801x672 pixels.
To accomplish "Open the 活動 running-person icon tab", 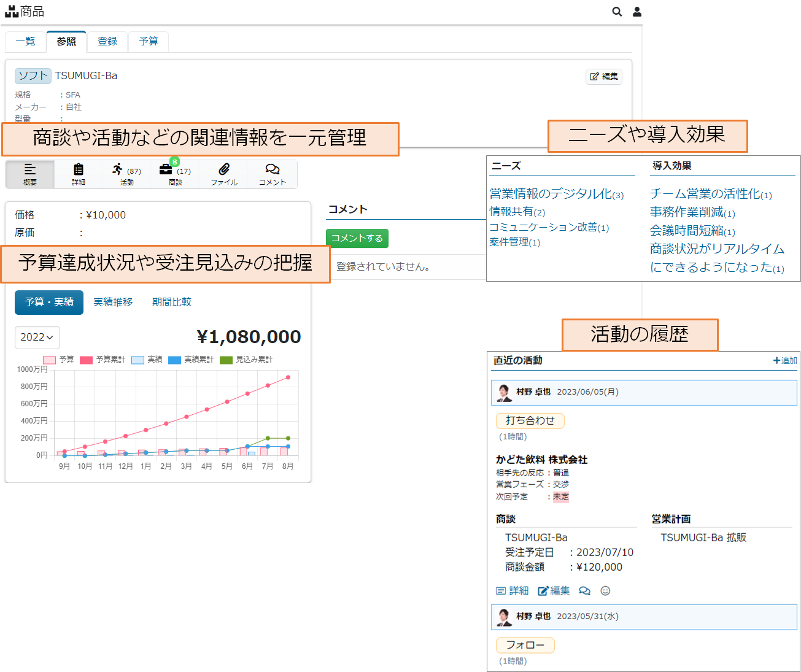I will (127, 174).
